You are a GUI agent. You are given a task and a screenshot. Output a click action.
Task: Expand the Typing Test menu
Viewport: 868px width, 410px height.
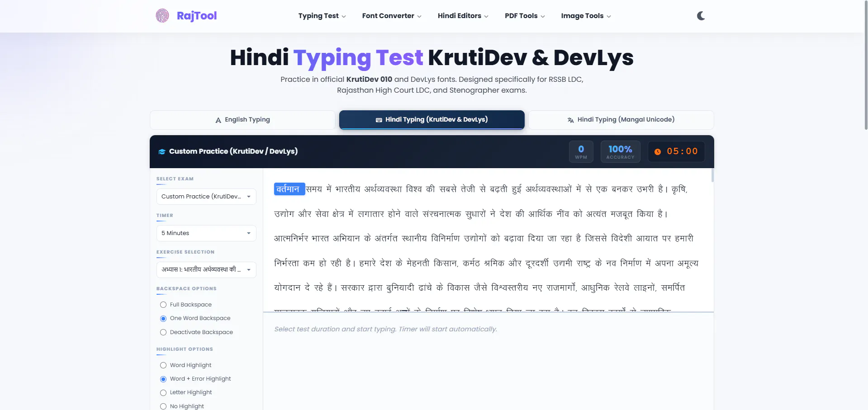click(x=322, y=16)
